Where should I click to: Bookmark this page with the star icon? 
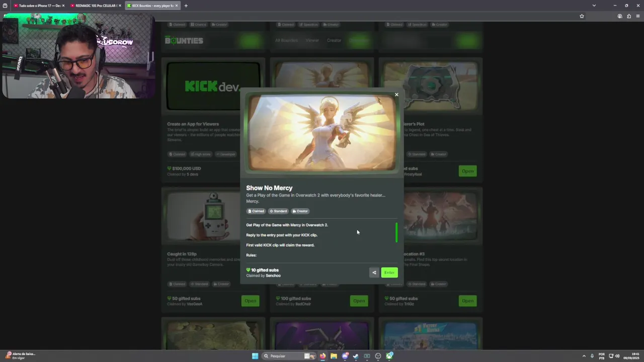tap(582, 16)
